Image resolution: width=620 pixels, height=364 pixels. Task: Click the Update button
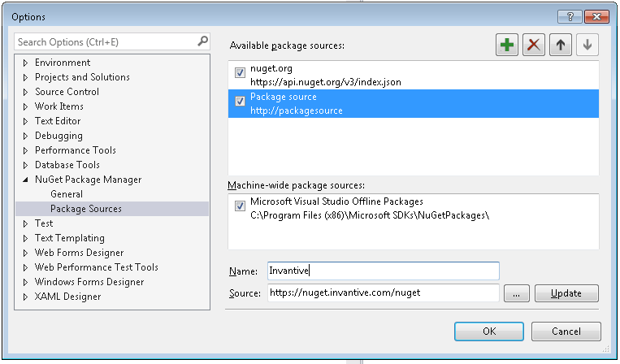click(x=566, y=293)
